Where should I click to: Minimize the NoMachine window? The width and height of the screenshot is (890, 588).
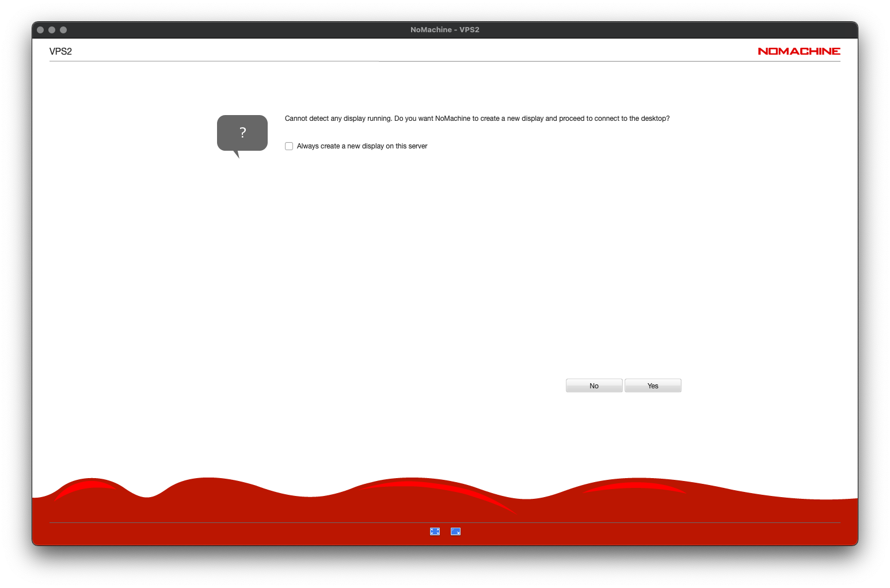click(52, 30)
